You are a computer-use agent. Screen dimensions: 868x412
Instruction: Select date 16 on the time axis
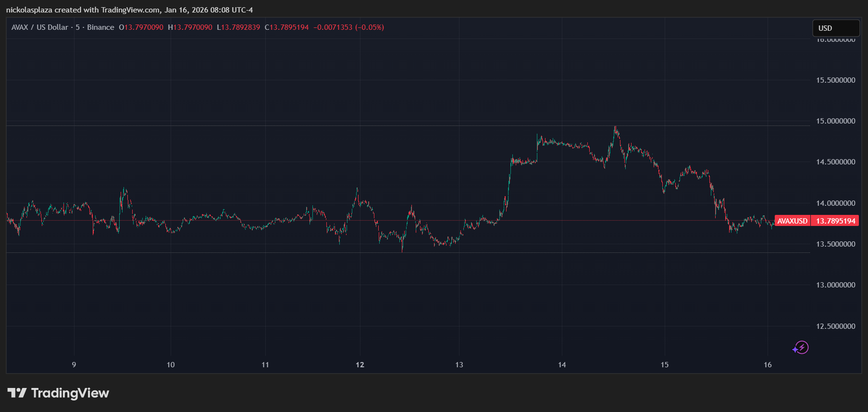[768, 365]
